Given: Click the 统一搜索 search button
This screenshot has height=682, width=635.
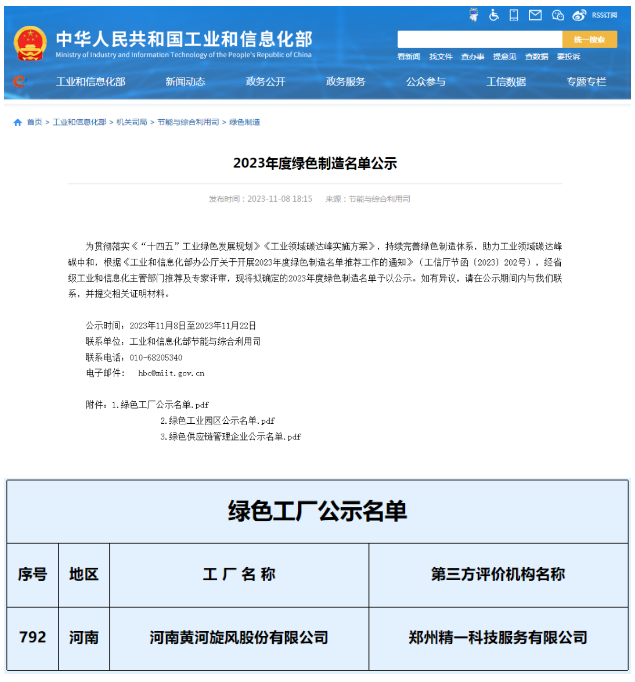Looking at the screenshot, I should 589,39.
